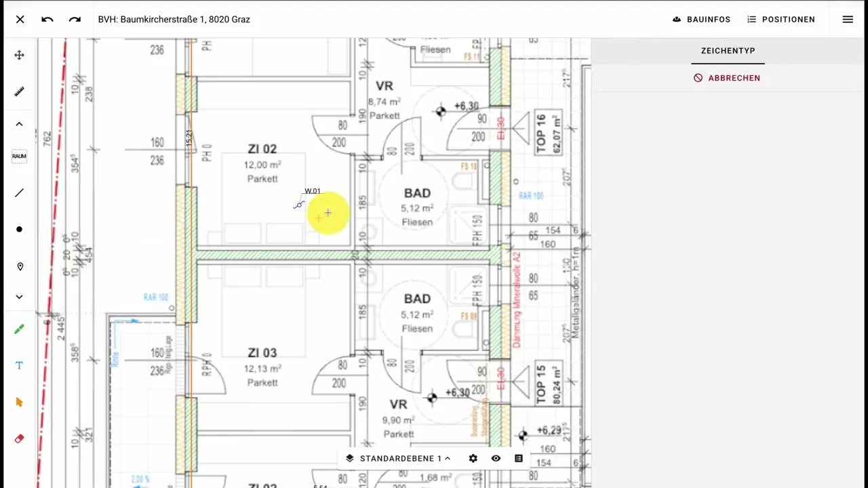Image resolution: width=868 pixels, height=488 pixels.
Task: Click the TOP 15 apartment label
Action: (548, 385)
